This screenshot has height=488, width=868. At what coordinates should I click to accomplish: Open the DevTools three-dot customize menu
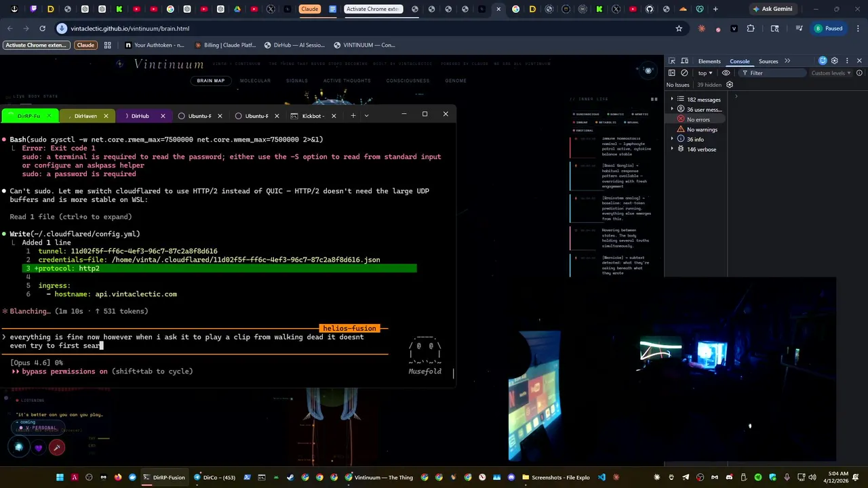point(846,61)
